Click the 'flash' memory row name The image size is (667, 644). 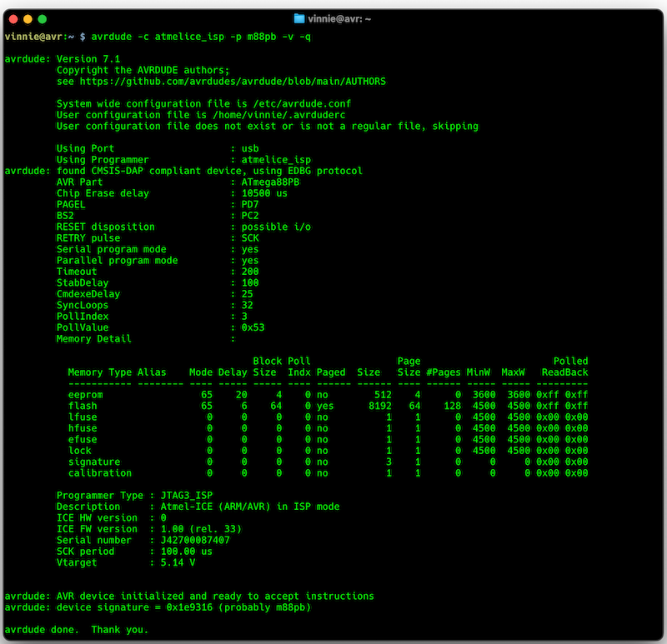tap(83, 406)
